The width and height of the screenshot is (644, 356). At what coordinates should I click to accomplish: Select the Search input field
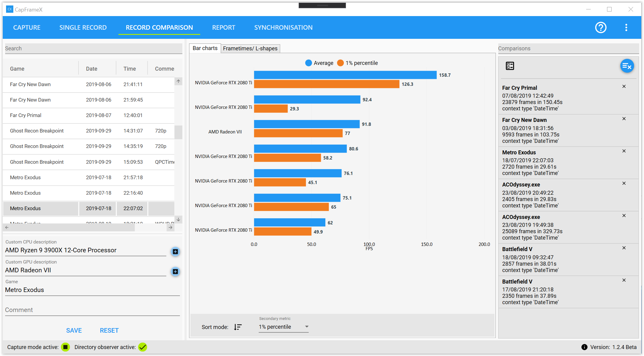(x=92, y=48)
